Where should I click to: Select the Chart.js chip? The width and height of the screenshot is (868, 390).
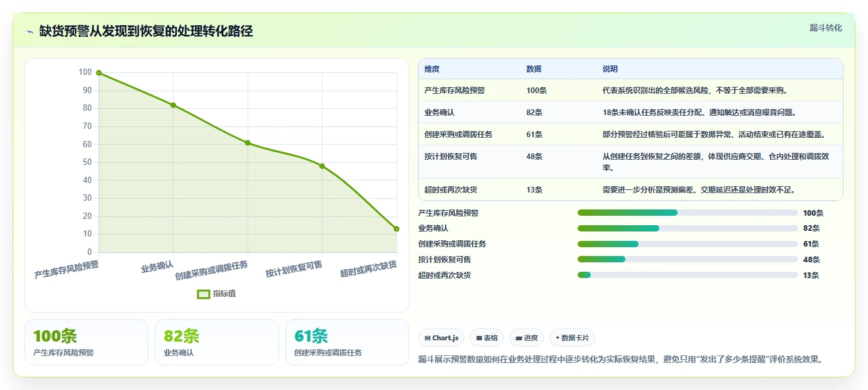point(441,338)
